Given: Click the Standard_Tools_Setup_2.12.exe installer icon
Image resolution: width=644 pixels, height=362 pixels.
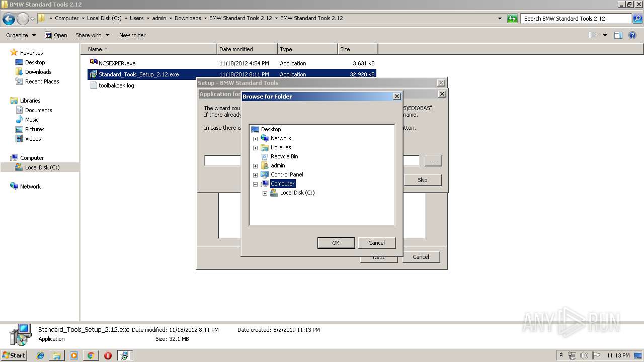Looking at the screenshot, I should point(94,74).
